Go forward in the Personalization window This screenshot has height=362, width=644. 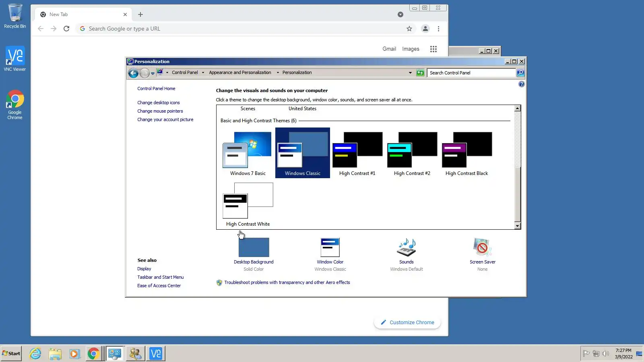click(x=144, y=73)
